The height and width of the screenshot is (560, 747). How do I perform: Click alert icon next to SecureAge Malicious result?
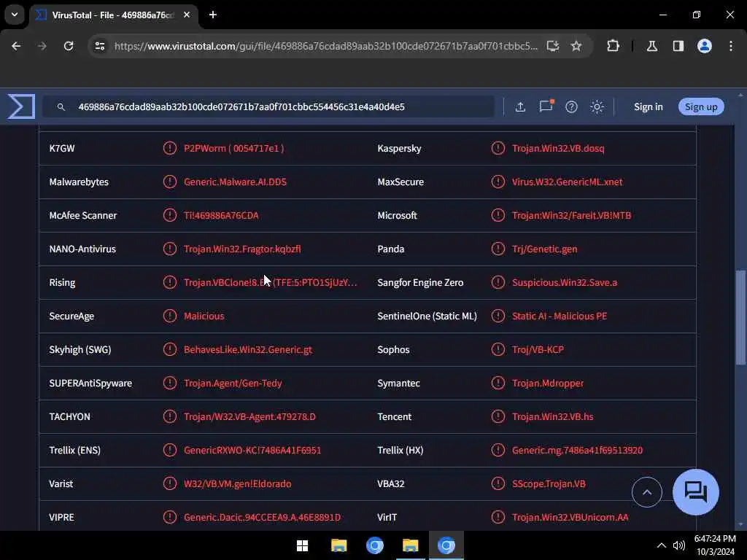[169, 316]
